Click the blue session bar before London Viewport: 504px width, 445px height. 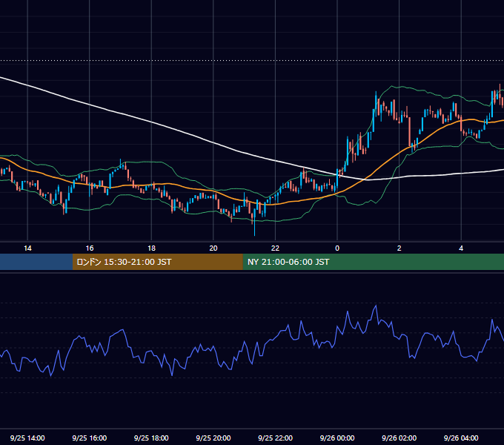click(x=36, y=262)
